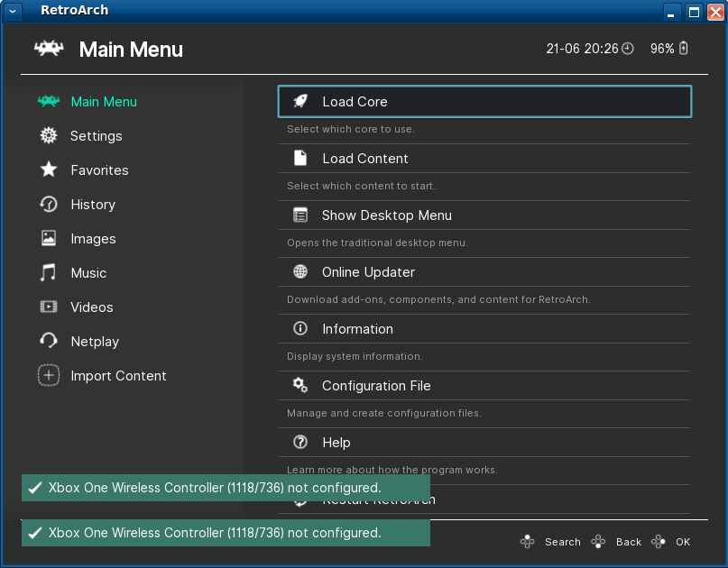Click the OK label in footer

point(683,542)
